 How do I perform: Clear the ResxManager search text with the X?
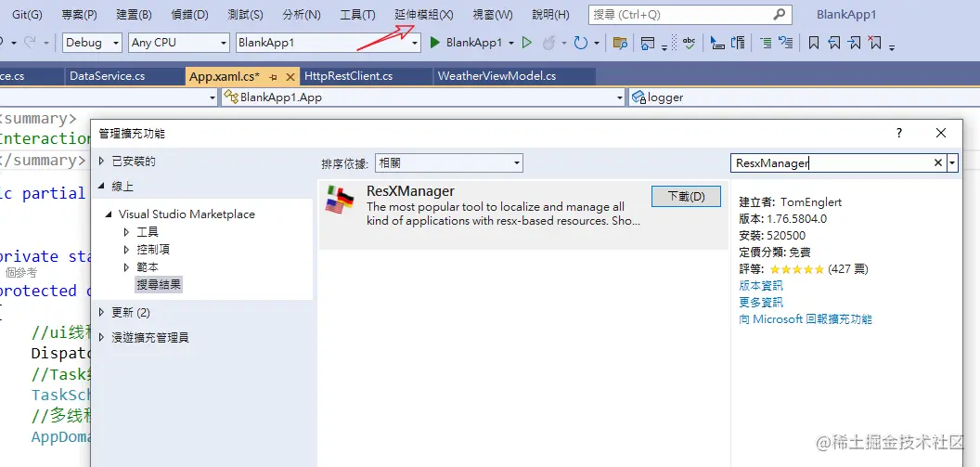938,162
